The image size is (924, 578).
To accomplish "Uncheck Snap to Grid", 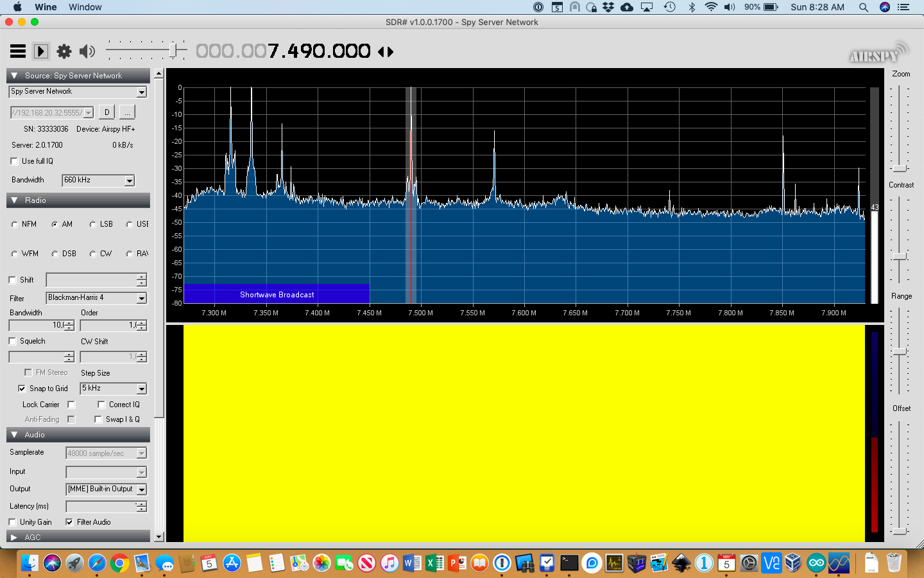I will (22, 389).
